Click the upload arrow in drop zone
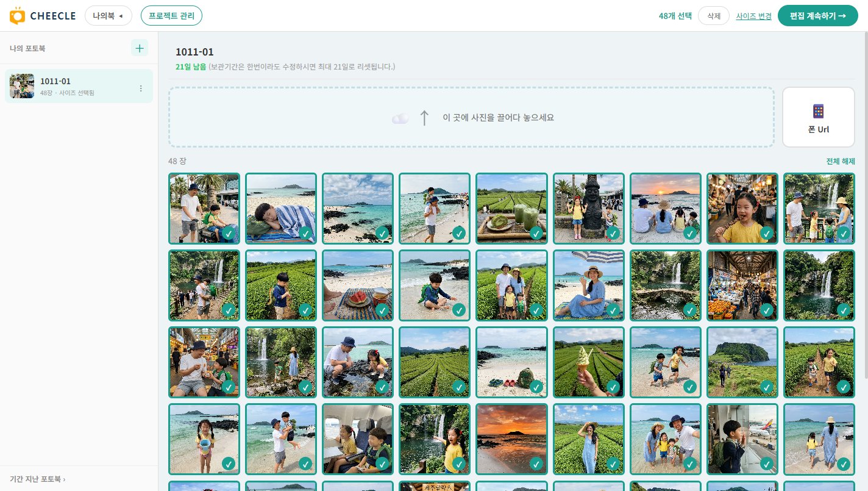The image size is (868, 491). (x=424, y=118)
